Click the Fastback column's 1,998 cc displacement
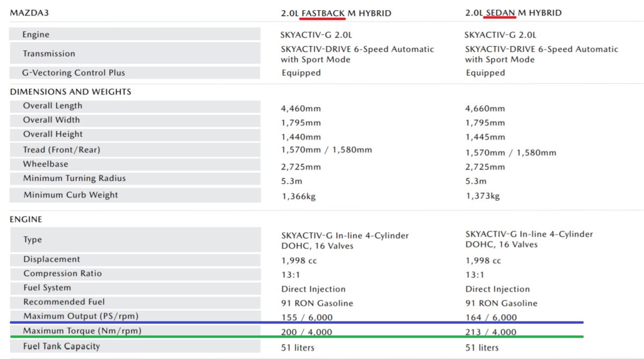Image resolution: width=644 pixels, height=359 pixels. point(299,261)
